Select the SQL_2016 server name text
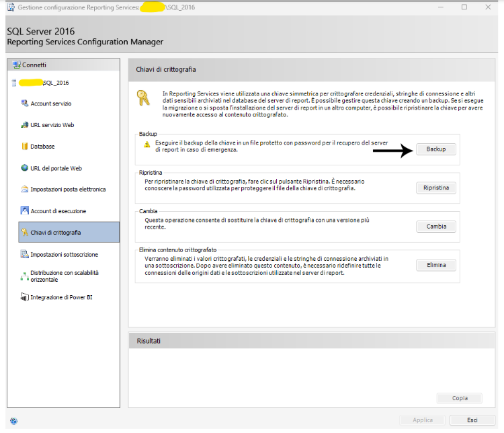 (x=56, y=83)
